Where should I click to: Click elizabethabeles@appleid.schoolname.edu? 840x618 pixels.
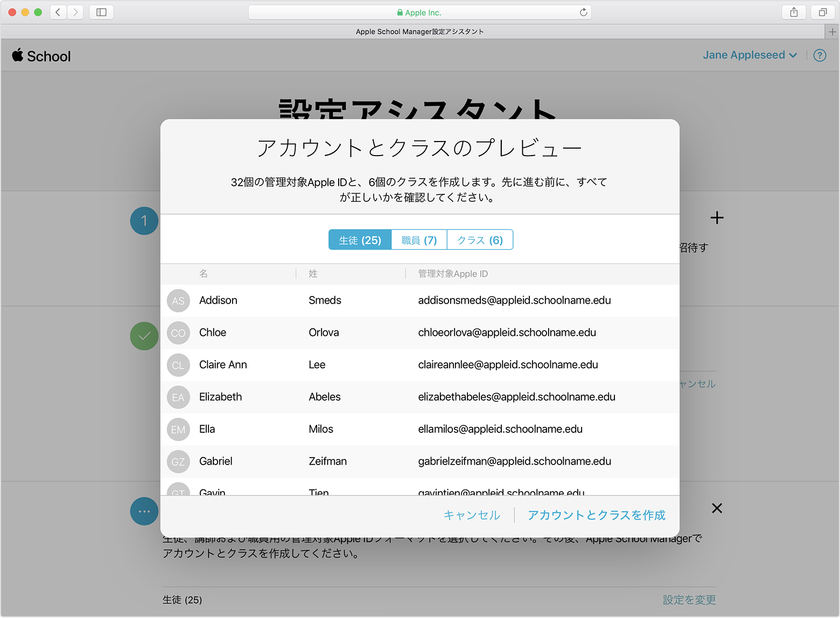point(516,397)
